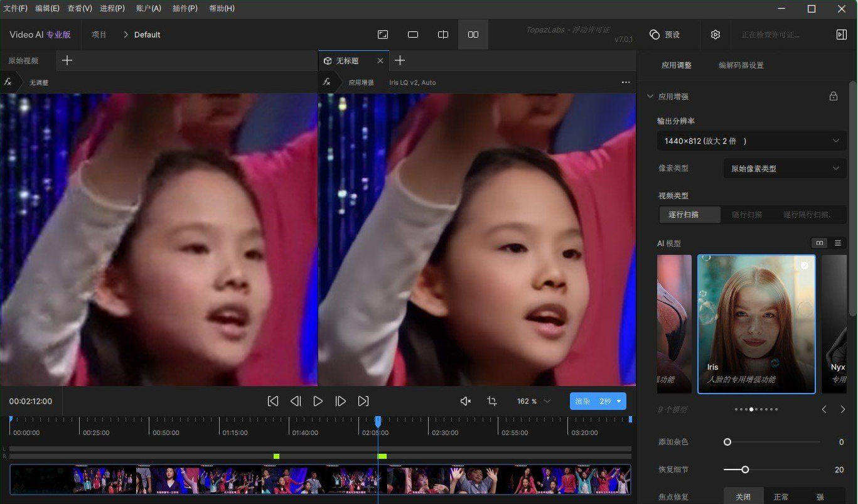Switch to split view layout
The image size is (858, 504).
443,35
